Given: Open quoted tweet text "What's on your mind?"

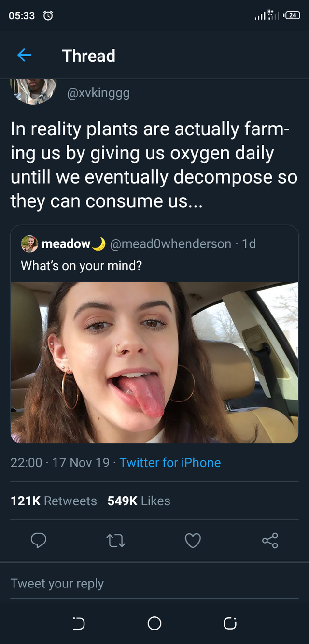Looking at the screenshot, I should coord(81,265).
